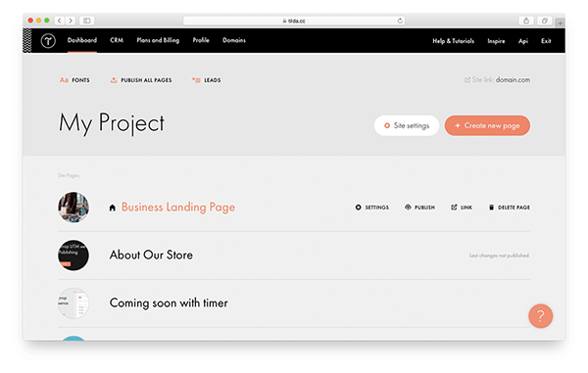Click Create new page button

click(x=487, y=125)
